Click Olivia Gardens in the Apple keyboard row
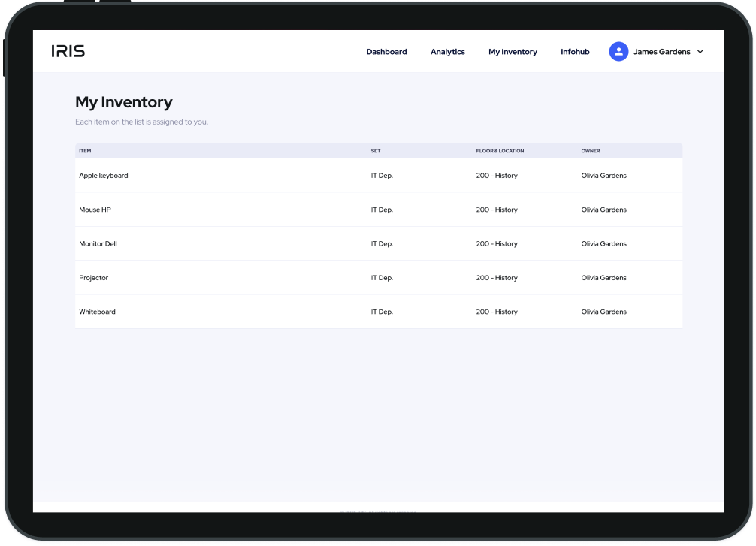The height and width of the screenshot is (546, 756). point(603,175)
